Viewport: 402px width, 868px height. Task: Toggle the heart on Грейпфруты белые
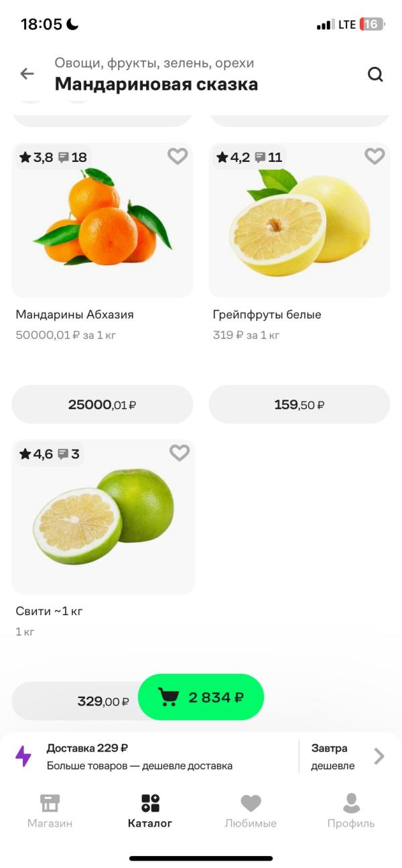click(x=375, y=157)
